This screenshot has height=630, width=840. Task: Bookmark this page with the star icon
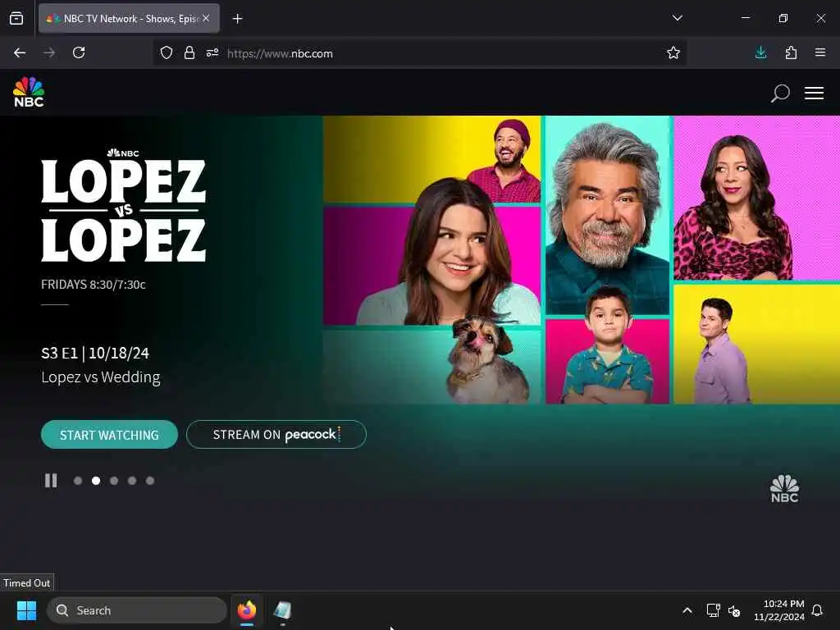pos(673,53)
